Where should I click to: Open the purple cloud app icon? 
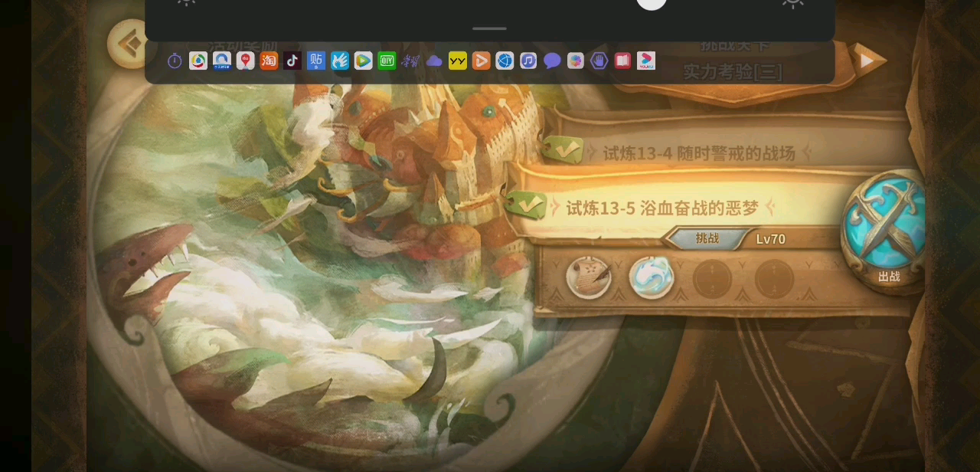coord(434,61)
